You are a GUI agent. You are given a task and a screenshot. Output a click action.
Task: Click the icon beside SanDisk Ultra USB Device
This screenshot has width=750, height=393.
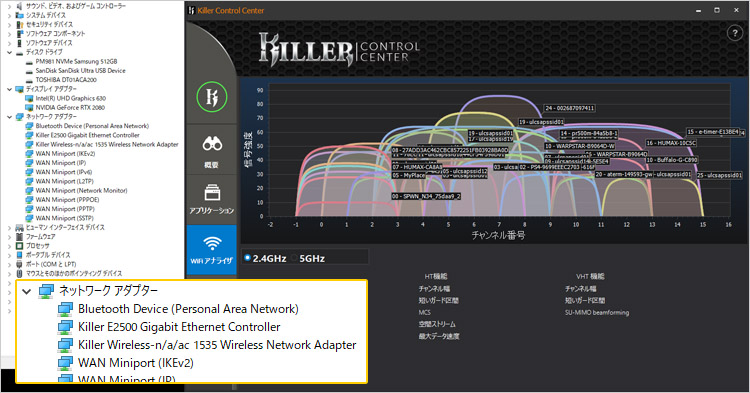pos(29,71)
